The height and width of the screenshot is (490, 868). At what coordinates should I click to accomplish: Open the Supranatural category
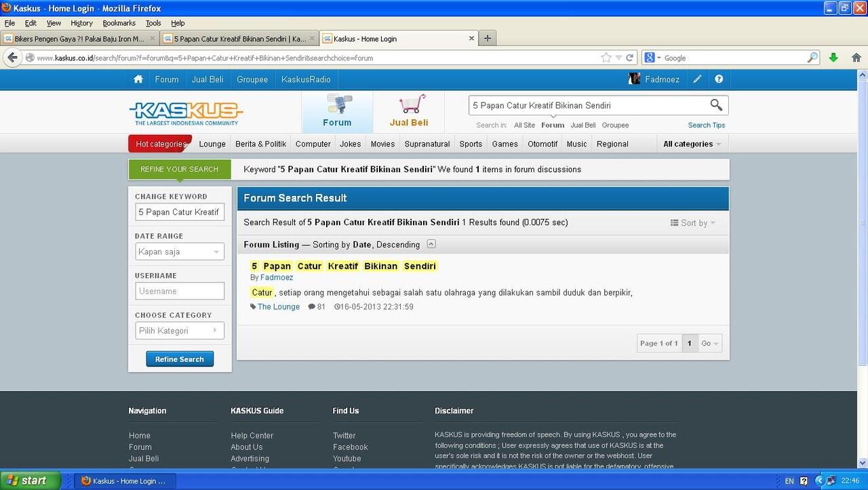[427, 144]
